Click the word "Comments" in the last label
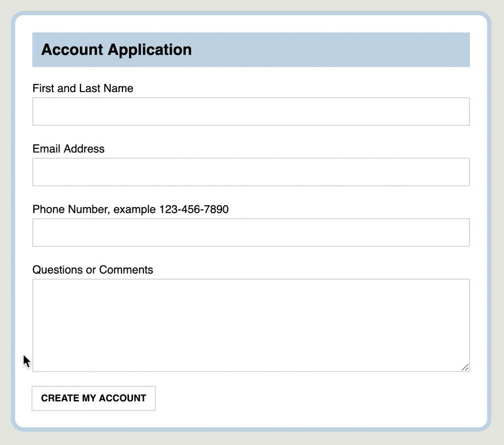This screenshot has width=504, height=445. 126,270
